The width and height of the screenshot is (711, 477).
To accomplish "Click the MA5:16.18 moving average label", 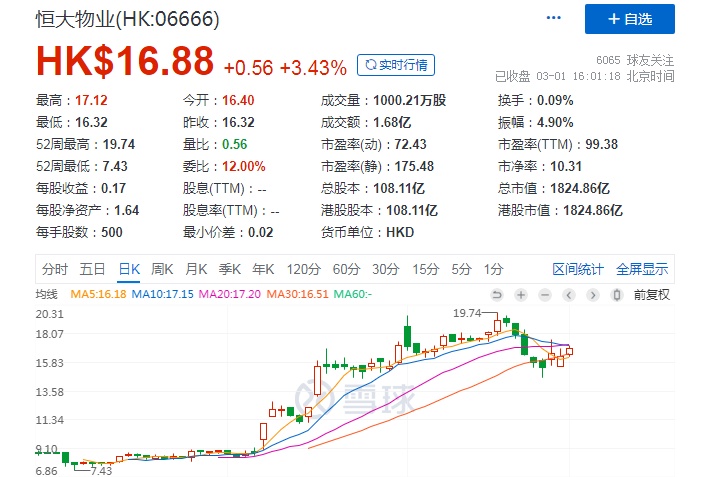I will [x=98, y=294].
